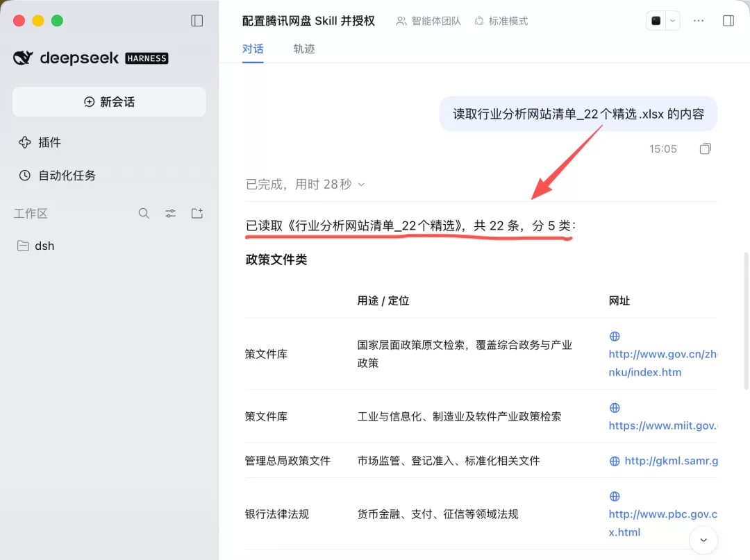Toggle the left sidebar panel icon
Viewport: 750px width, 560px height.
[x=197, y=21]
